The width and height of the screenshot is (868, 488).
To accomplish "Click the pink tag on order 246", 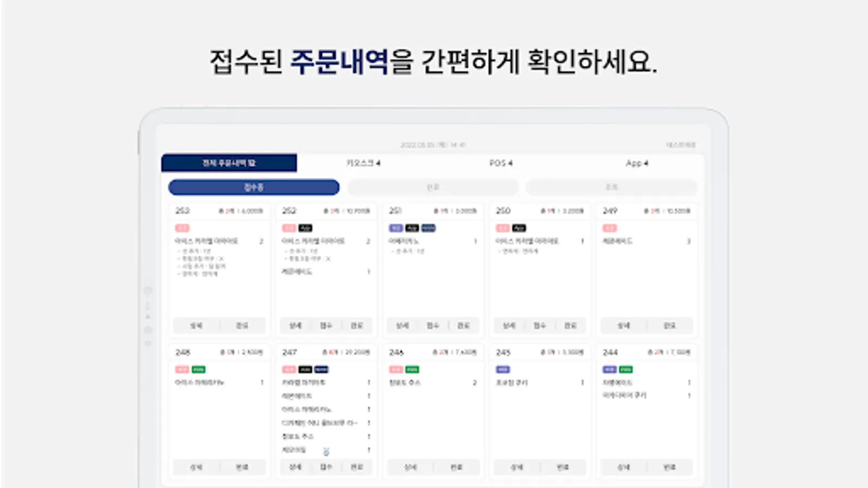I will 396,370.
